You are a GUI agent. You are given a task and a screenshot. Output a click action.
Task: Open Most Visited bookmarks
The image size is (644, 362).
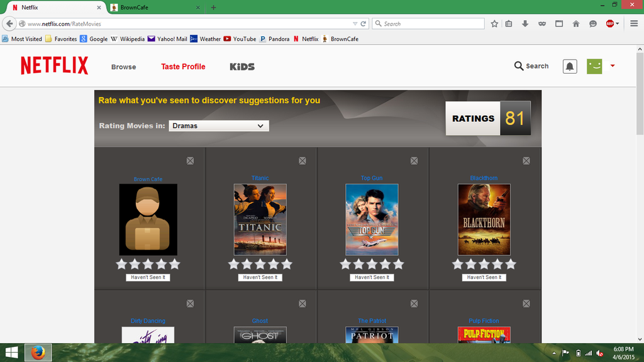click(22, 39)
